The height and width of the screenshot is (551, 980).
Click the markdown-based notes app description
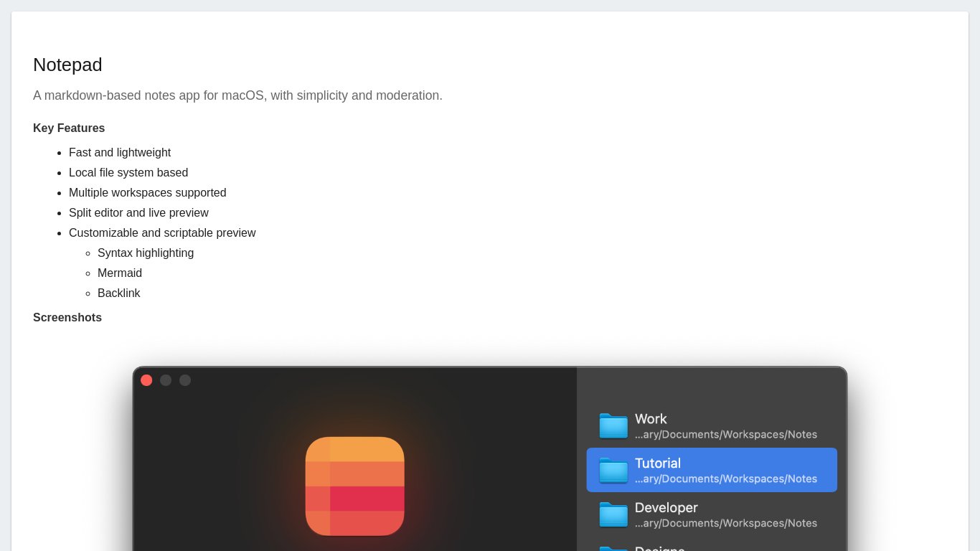pos(237,95)
